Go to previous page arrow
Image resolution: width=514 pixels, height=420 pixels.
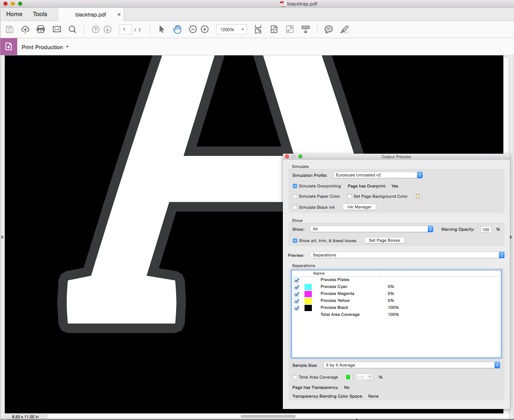coord(96,29)
